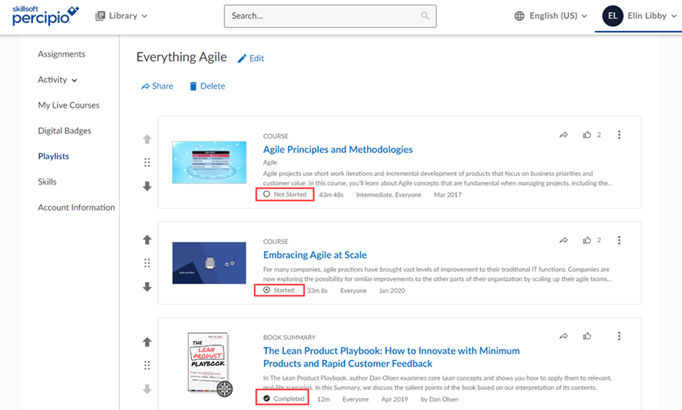682x410 pixels.
Task: Move Agile Principles course down
Action: (147, 186)
